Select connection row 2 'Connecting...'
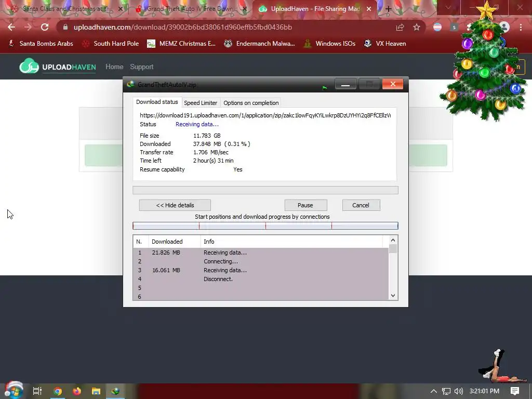The image size is (532, 399). [x=261, y=261]
